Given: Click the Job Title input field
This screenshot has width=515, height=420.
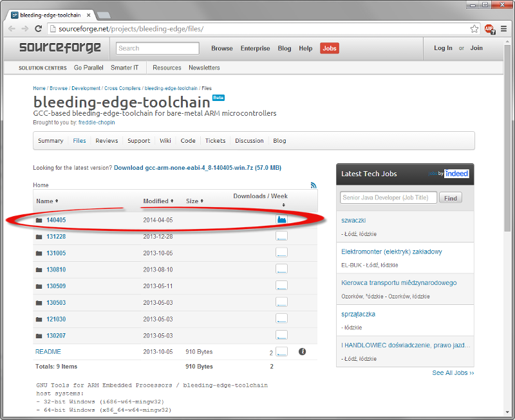Looking at the screenshot, I should pyautogui.click(x=388, y=197).
